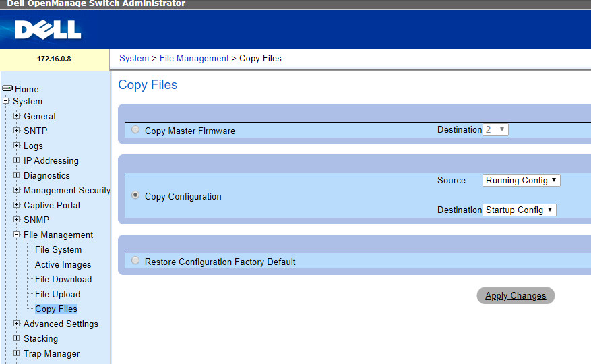
Task: Expand the SNTP node
Action: click(17, 131)
